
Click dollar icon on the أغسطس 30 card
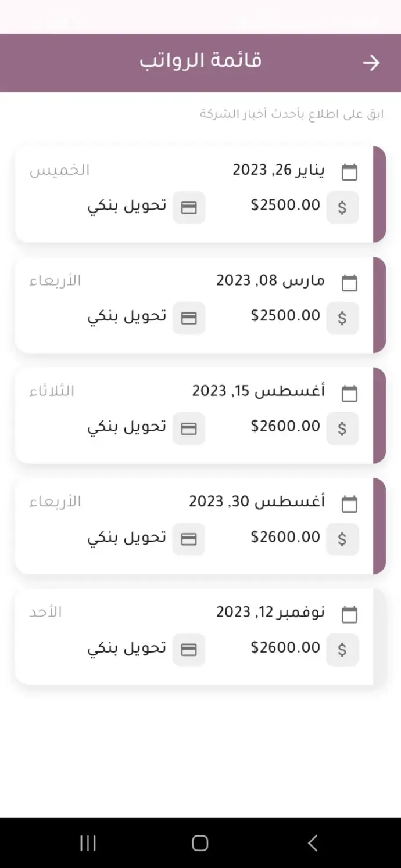click(342, 539)
